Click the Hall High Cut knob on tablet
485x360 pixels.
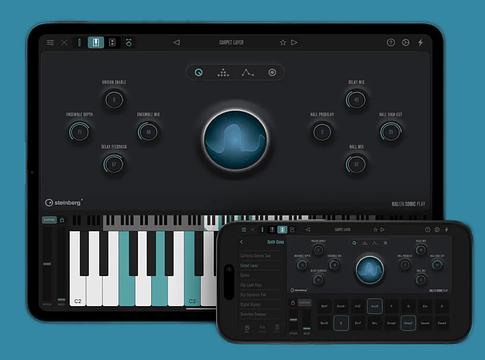click(391, 132)
